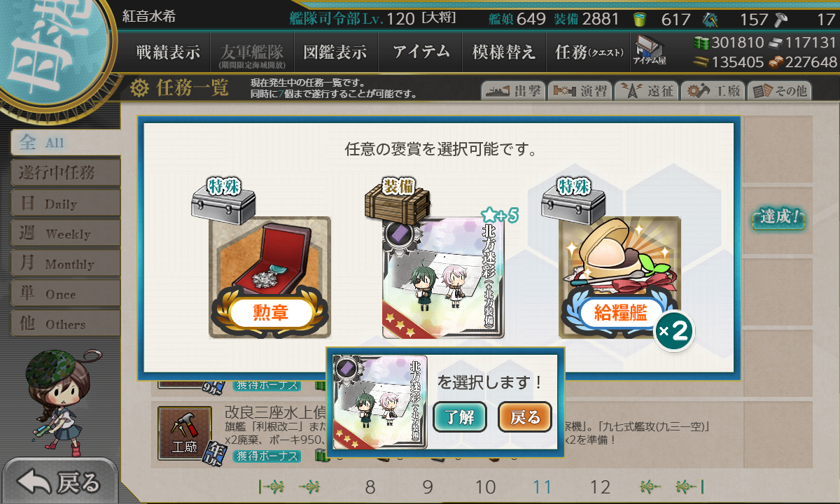Jump to last quest page arrow
The image size is (840, 504).
689,487
